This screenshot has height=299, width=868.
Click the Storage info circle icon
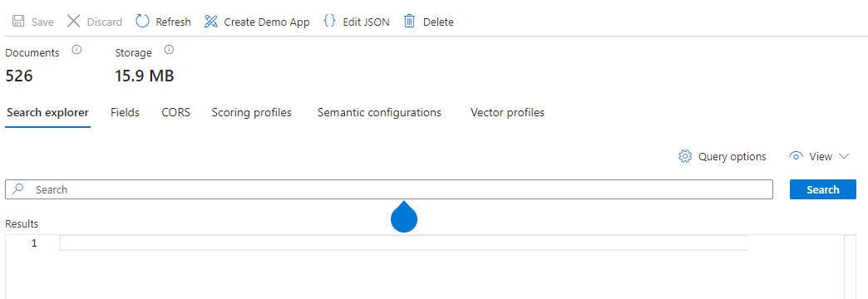[x=170, y=51]
